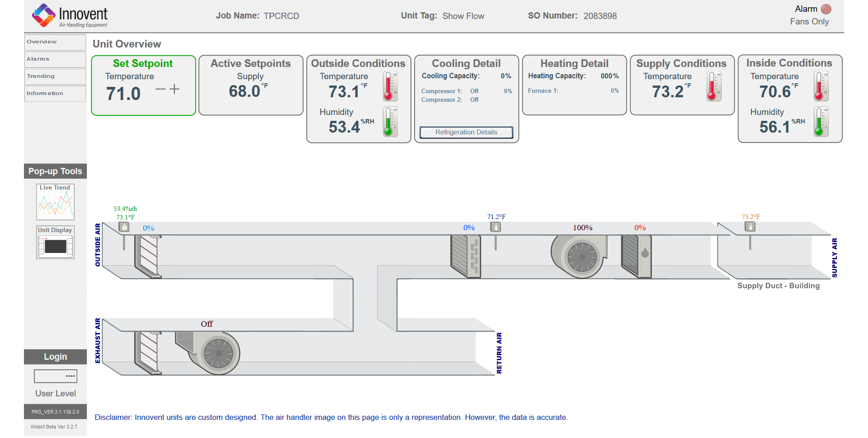This screenshot has height=438, width=868.
Task: Click the Cooling Capacity 0% value
Action: [506, 76]
